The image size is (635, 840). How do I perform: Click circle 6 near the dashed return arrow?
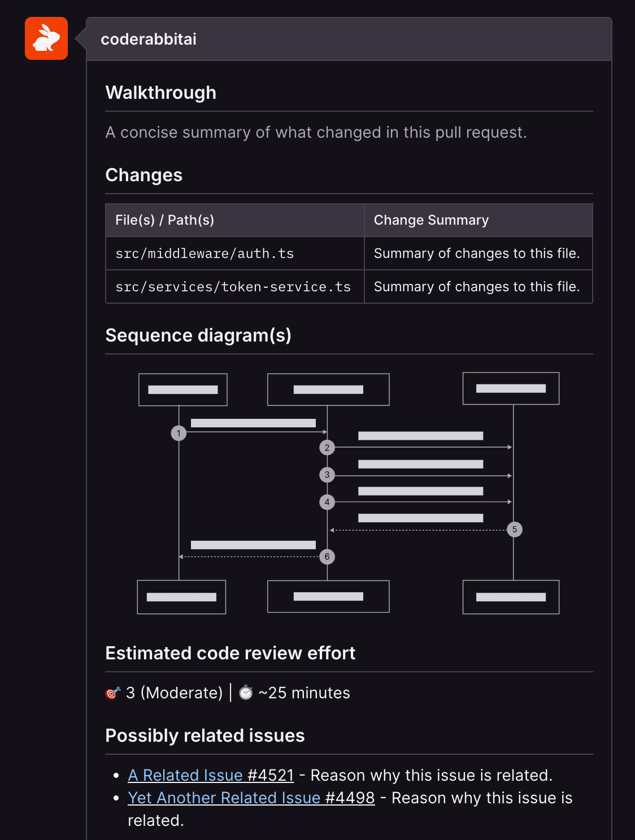(327, 556)
